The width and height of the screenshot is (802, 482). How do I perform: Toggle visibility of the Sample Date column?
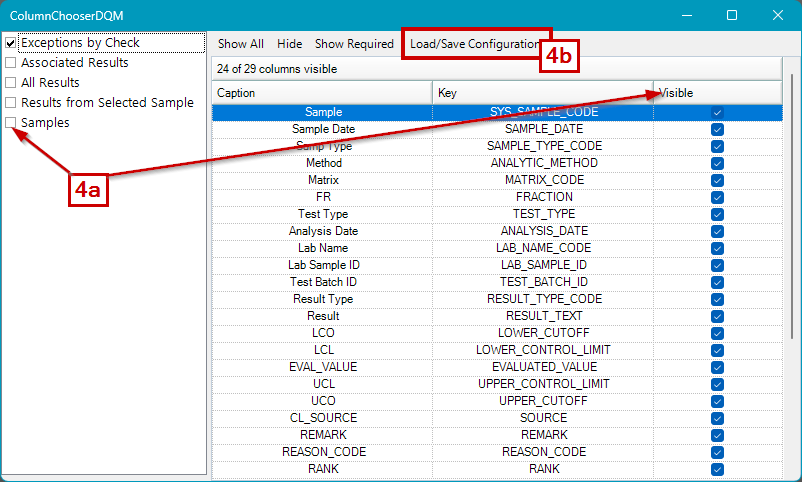(x=717, y=129)
